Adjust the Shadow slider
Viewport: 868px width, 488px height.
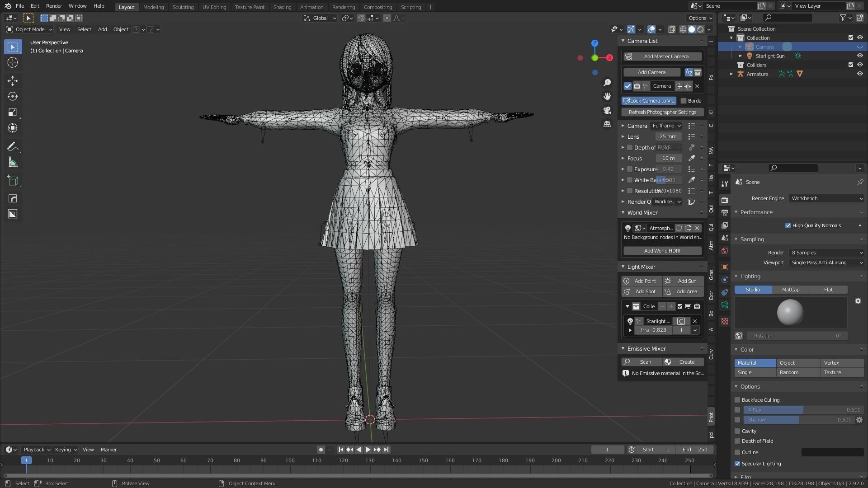[799, 420]
